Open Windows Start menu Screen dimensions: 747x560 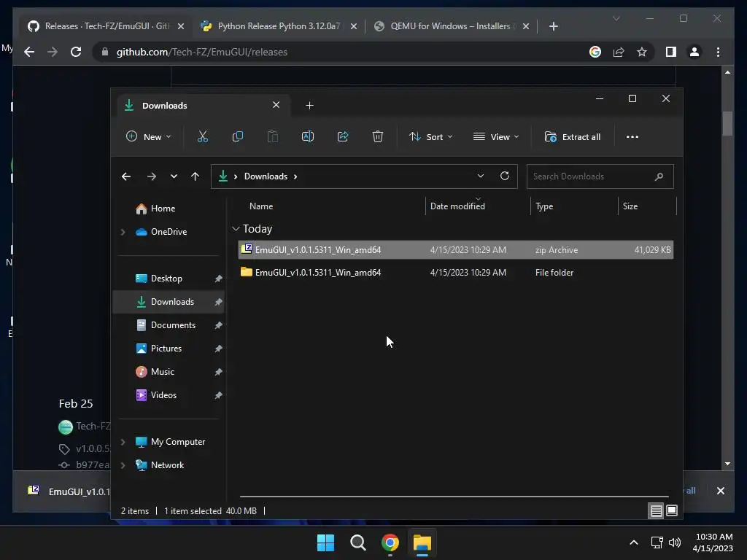pos(326,542)
